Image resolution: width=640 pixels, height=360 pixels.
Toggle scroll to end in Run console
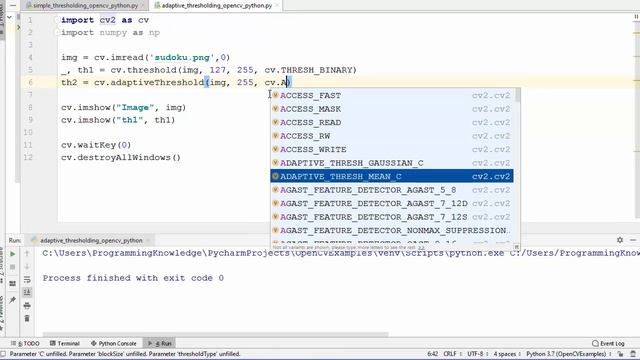pyautogui.click(x=27, y=292)
